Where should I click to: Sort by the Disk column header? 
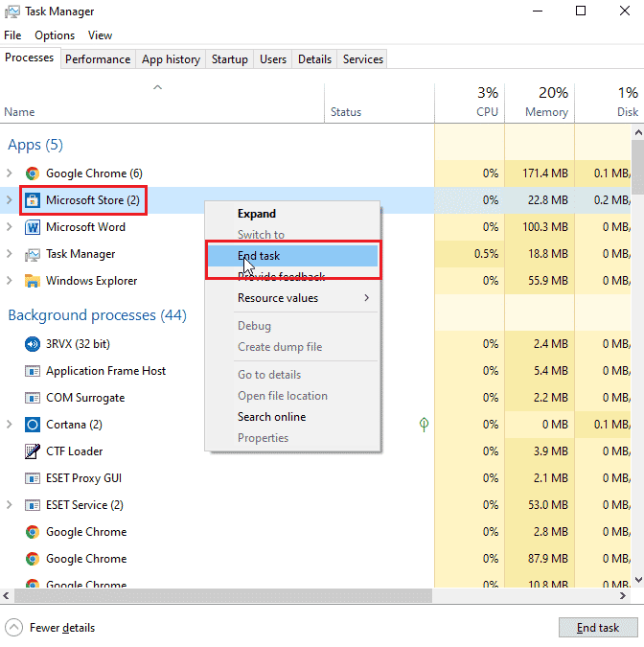click(x=609, y=104)
